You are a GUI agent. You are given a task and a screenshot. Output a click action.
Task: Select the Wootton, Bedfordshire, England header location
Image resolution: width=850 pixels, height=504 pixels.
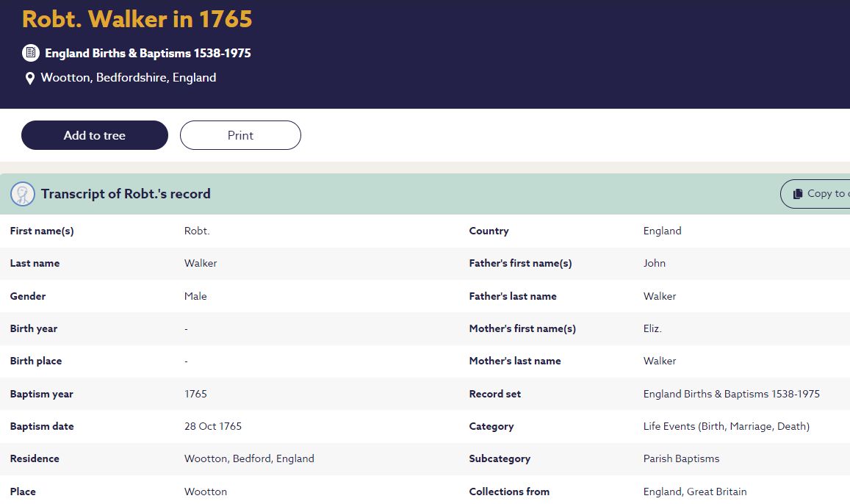click(x=129, y=78)
